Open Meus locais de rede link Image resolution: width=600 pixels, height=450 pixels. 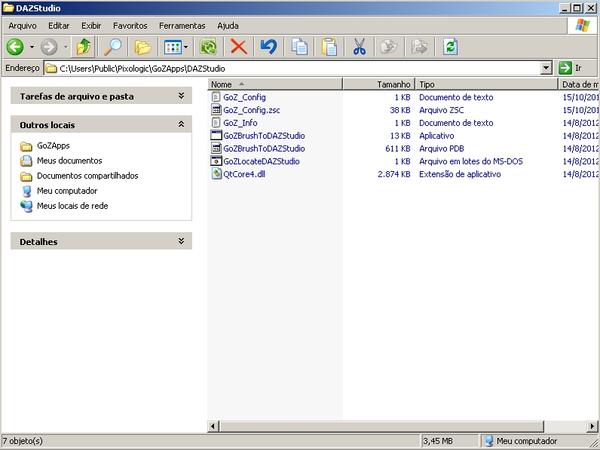[x=72, y=205]
